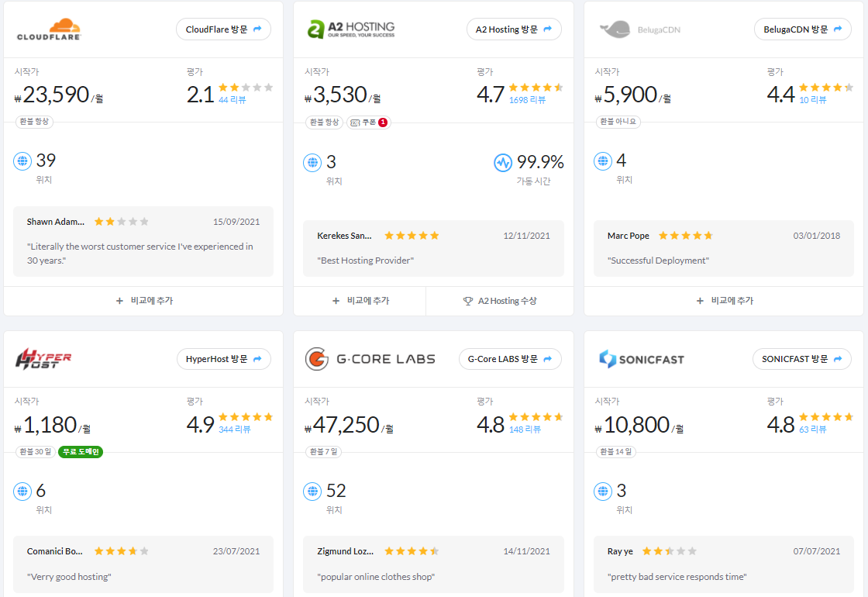The image size is (868, 597).
Task: Click the HyperHost rating stars next to 4.9
Action: tap(246, 417)
